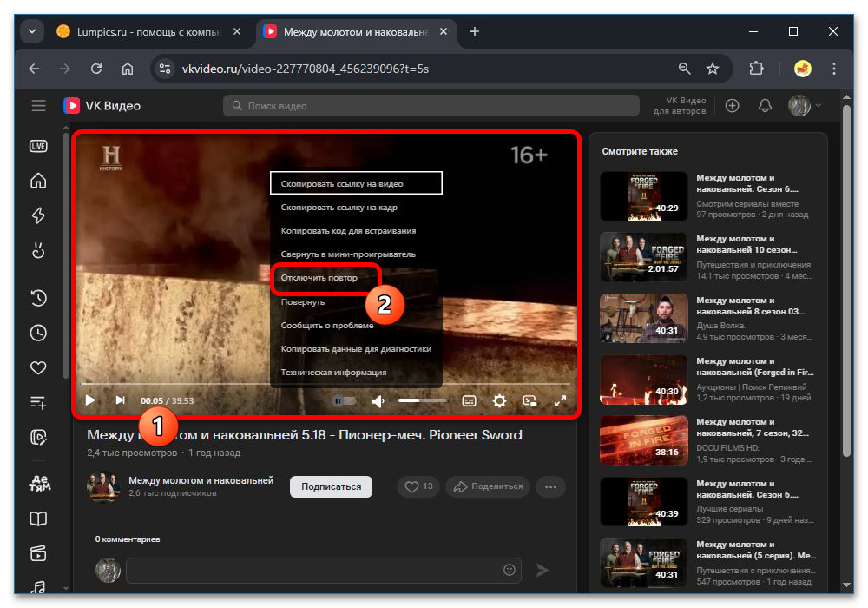Open Liked videos heart sidebar icon

[x=38, y=367]
